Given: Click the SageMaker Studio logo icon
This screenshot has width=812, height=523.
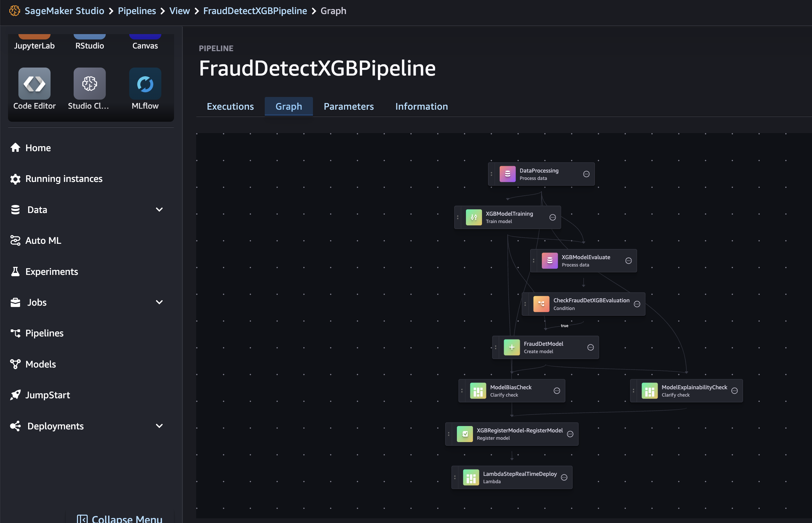Looking at the screenshot, I should [15, 11].
